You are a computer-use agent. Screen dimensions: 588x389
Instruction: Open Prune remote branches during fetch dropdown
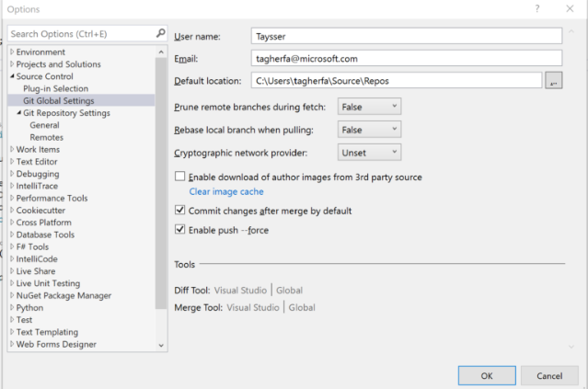pos(369,107)
